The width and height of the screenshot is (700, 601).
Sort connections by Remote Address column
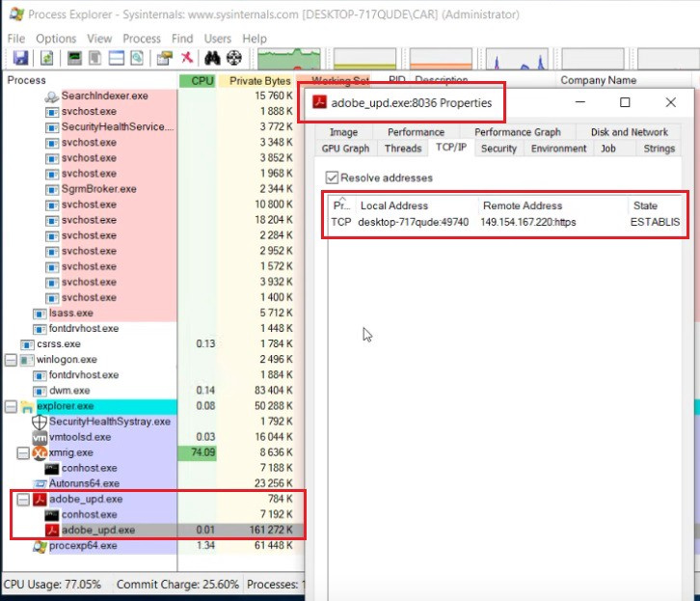click(523, 205)
